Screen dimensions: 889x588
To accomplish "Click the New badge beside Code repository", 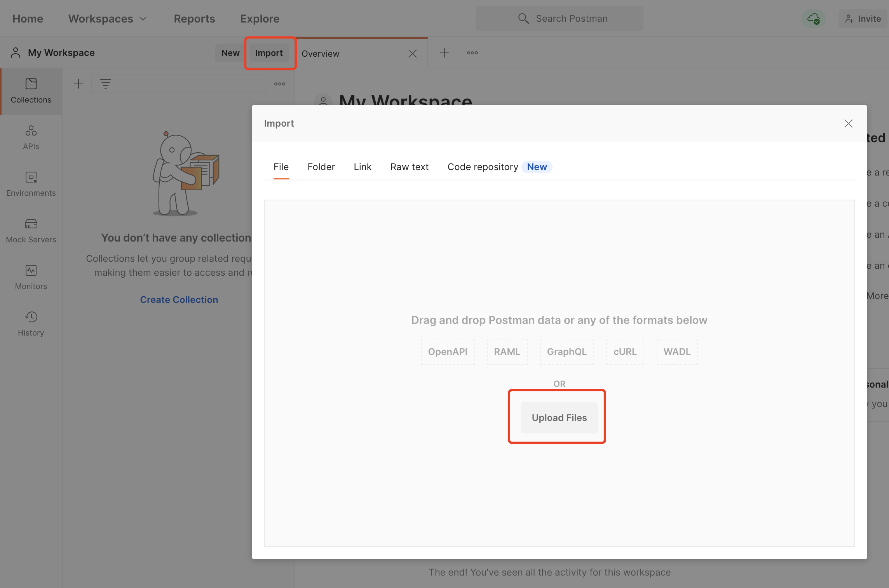I will point(537,167).
